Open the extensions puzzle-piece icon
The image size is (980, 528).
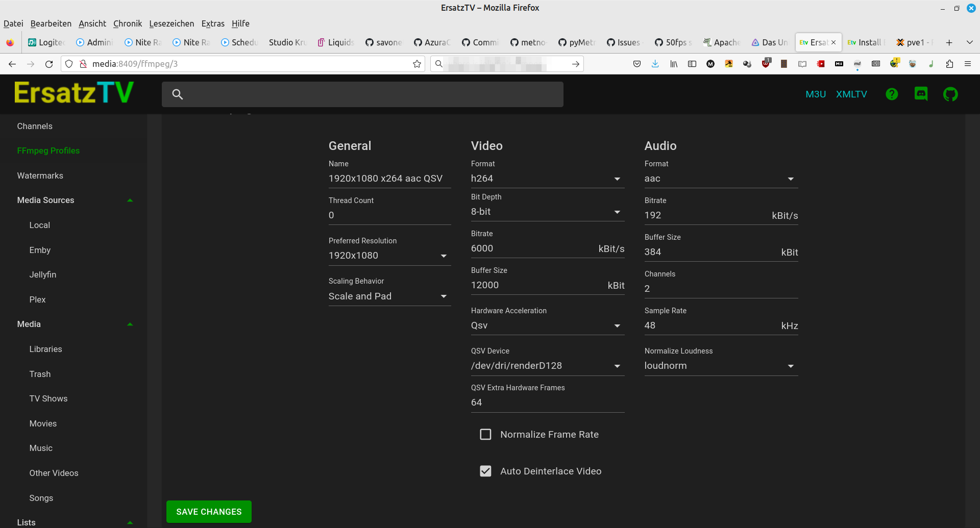[950, 64]
